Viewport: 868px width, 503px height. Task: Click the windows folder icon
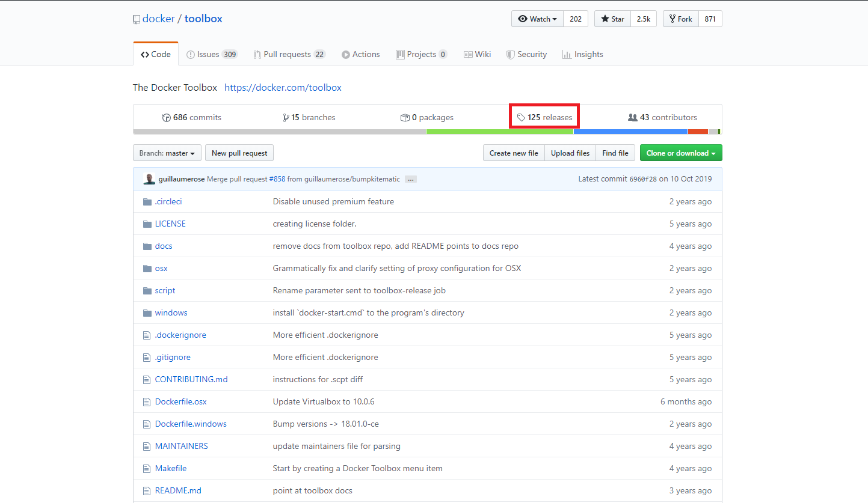point(147,313)
